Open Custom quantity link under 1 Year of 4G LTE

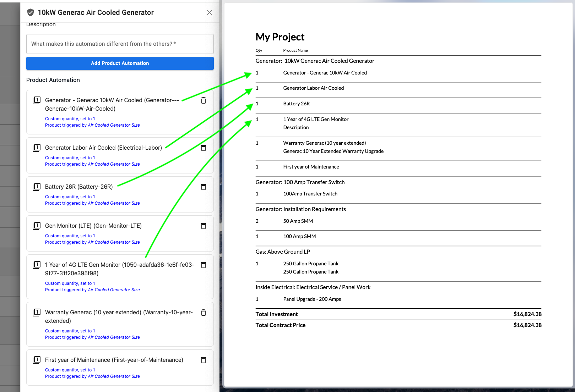70,283
